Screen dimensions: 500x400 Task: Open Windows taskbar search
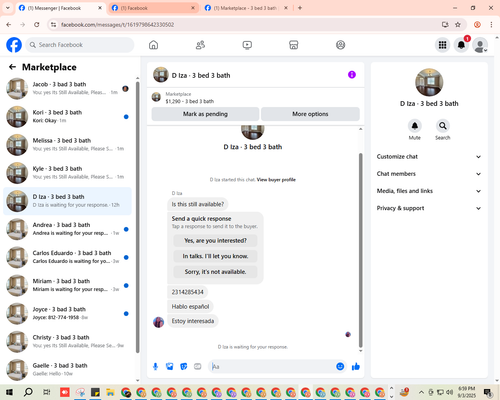(x=28, y=392)
